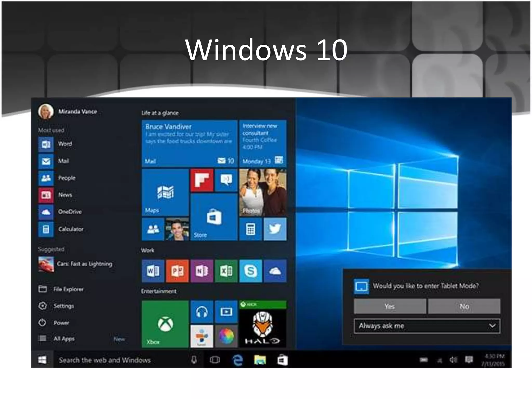The width and height of the screenshot is (532, 399).
Task: Open the colorful Photos wheel tile
Action: [x=226, y=336]
